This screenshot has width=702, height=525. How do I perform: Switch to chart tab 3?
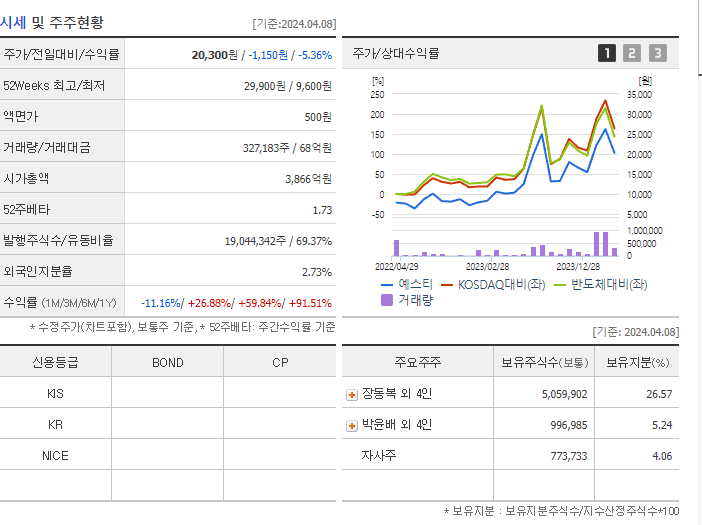(x=657, y=53)
